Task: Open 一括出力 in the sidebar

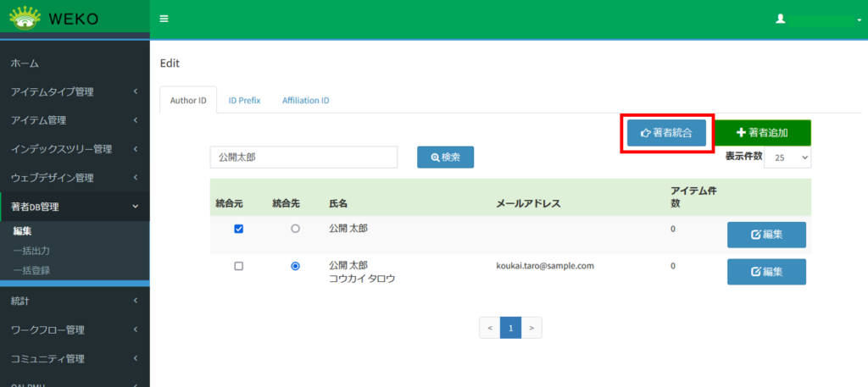Action: [x=31, y=251]
